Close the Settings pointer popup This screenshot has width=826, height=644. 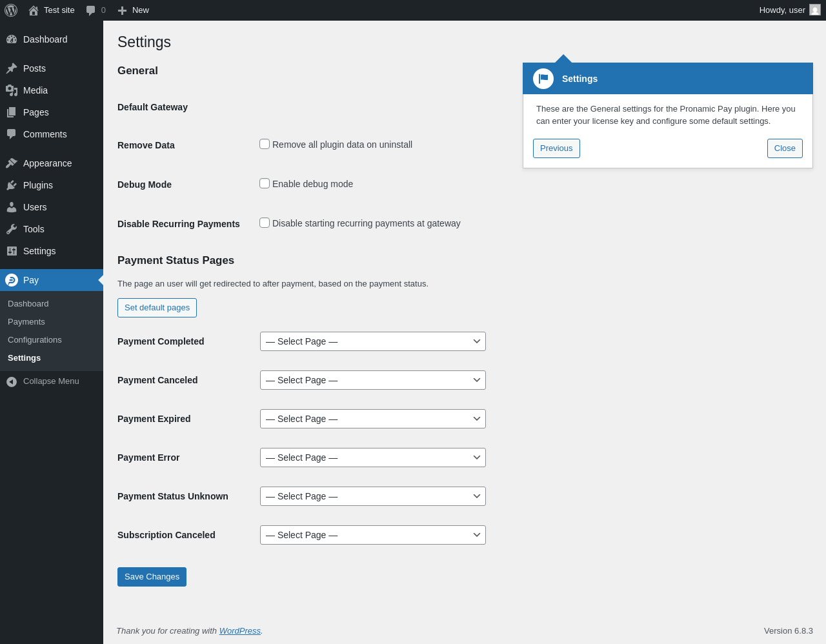point(785,148)
